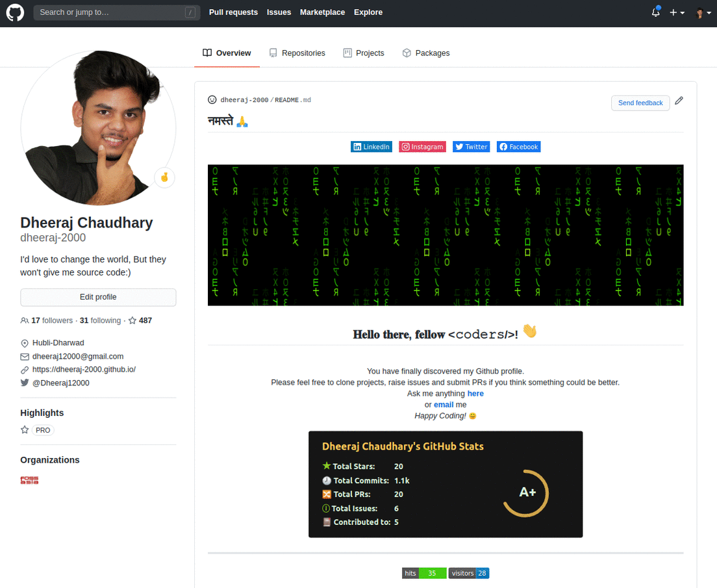Click the Twitter badge in the README

pos(471,146)
